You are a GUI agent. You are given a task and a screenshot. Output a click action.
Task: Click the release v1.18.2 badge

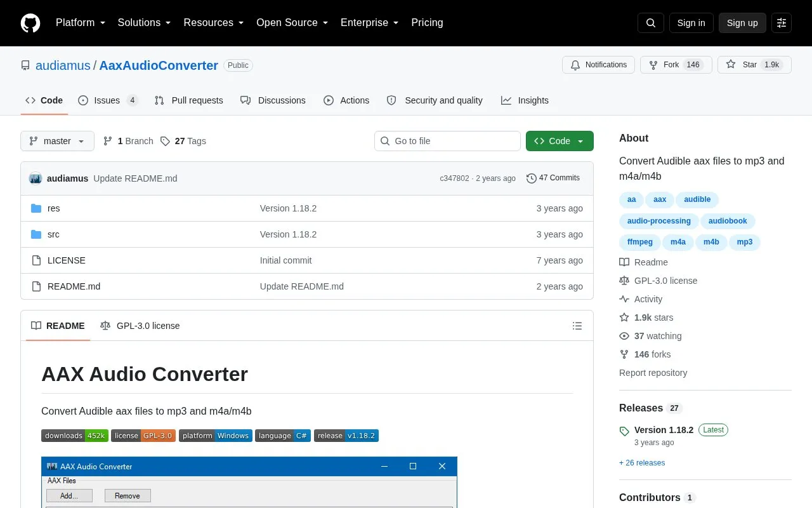pos(346,436)
